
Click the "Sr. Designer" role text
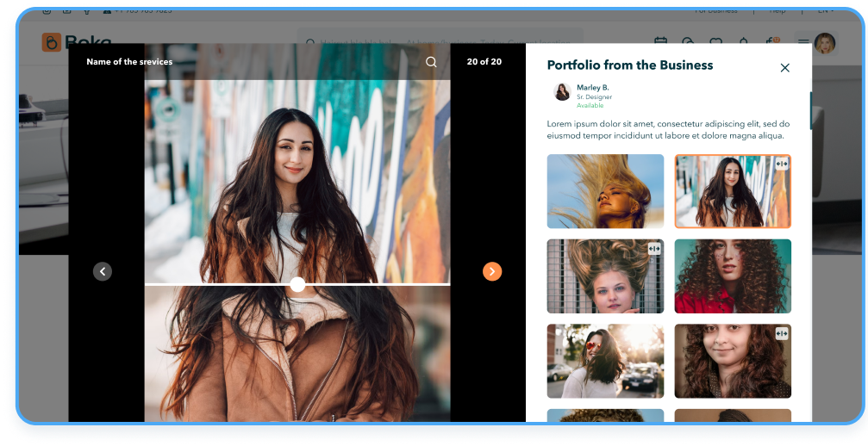pyautogui.click(x=595, y=96)
